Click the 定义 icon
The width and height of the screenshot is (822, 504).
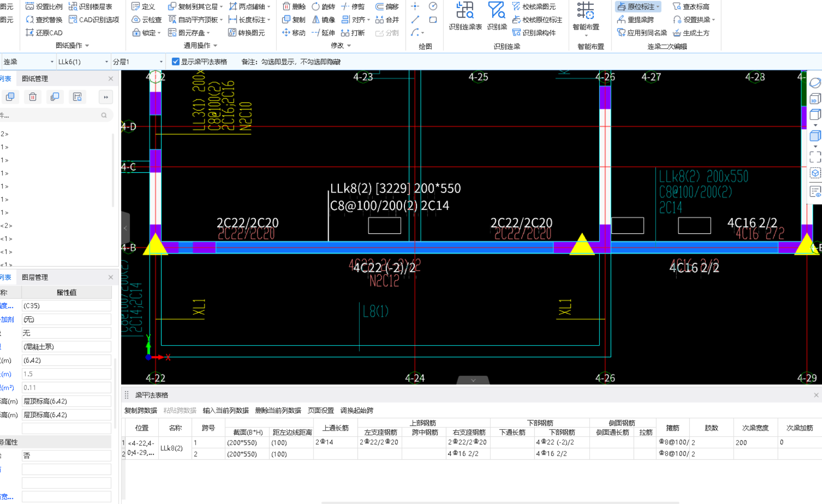136,6
